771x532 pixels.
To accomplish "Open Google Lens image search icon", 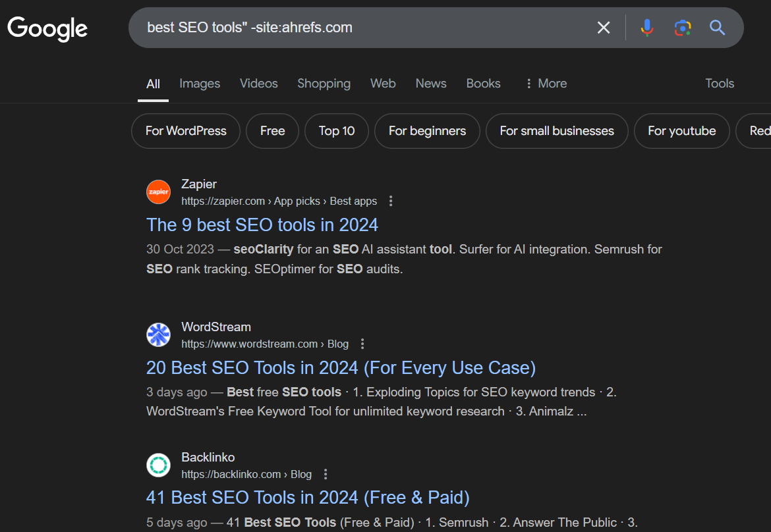I will coord(683,28).
